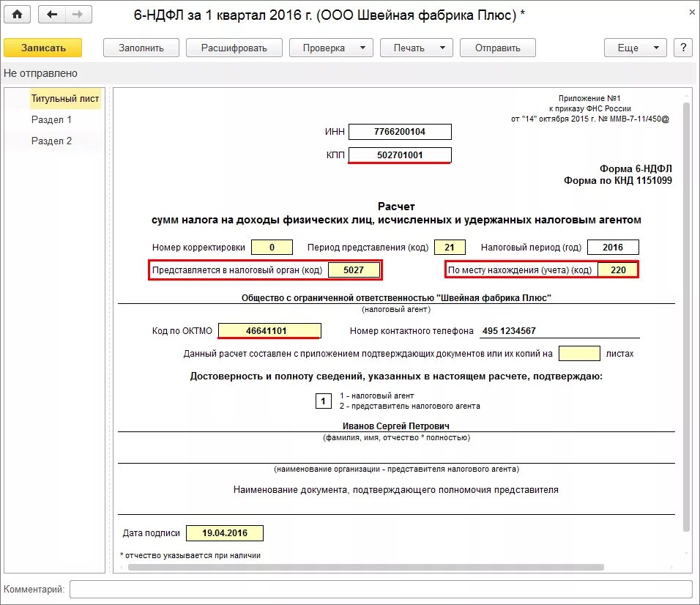The width and height of the screenshot is (700, 605).
Task: Edit the Дата подписи field 19.04.2016
Action: [225, 533]
